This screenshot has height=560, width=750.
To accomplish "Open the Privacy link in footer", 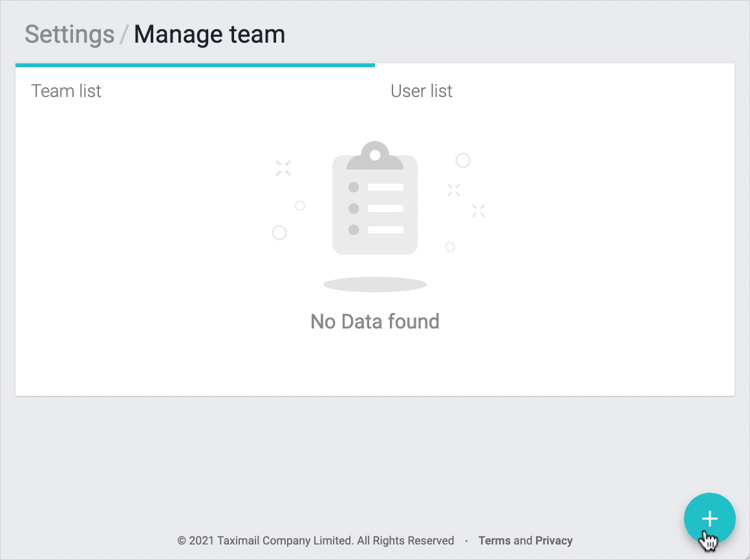I will coord(554,541).
